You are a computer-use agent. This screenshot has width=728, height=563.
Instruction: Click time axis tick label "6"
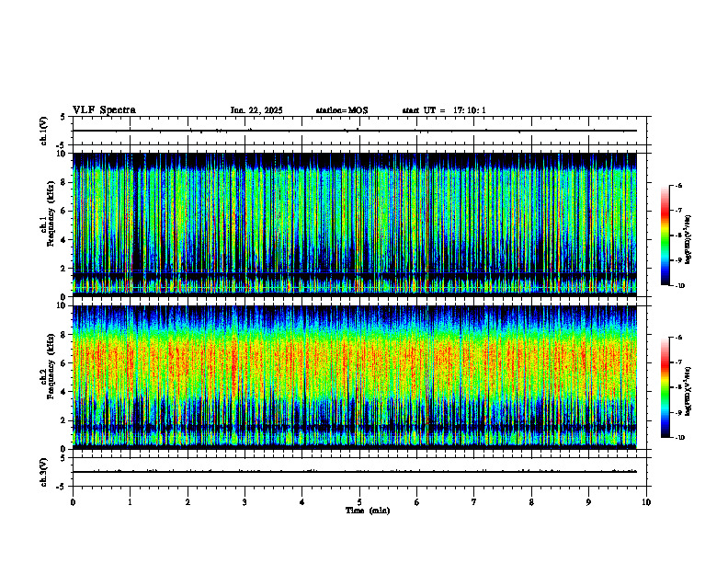pos(416,502)
